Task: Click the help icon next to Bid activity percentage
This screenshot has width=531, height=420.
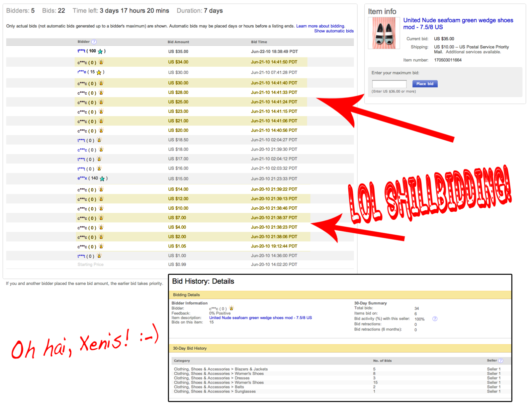Action: point(435,319)
